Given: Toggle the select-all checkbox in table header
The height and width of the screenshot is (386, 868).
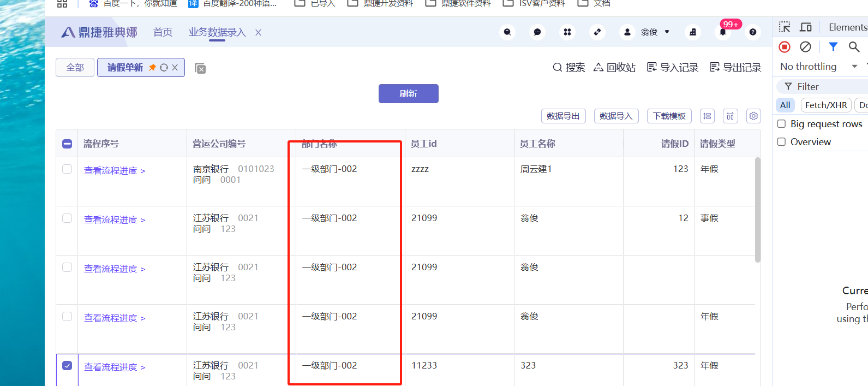Looking at the screenshot, I should (x=67, y=144).
